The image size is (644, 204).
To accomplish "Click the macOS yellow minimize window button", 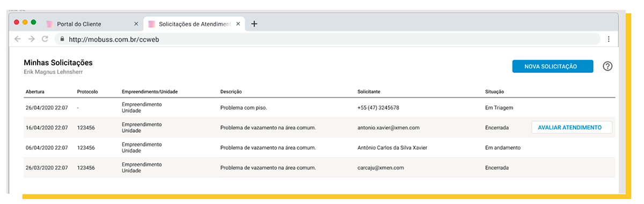I will tap(25, 22).
